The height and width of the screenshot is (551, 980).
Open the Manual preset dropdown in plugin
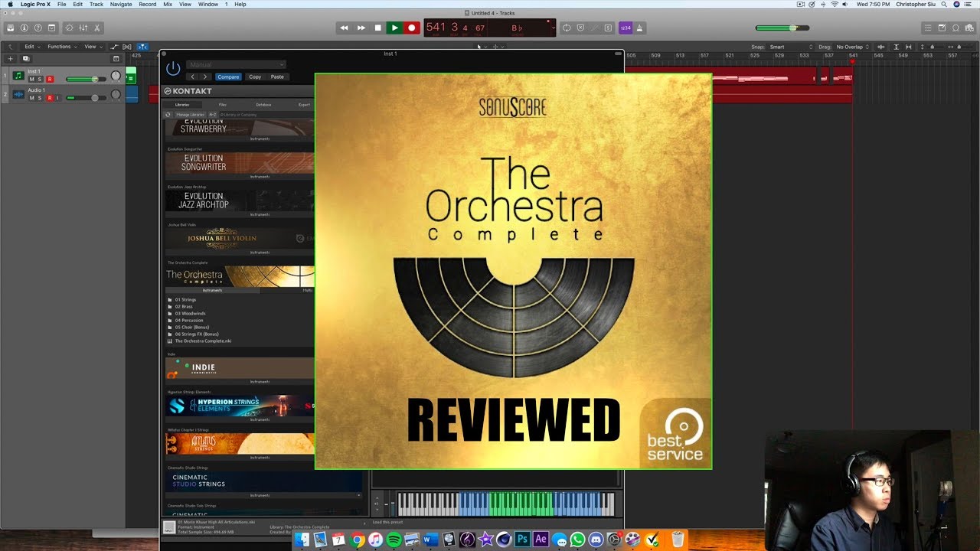[x=237, y=65]
